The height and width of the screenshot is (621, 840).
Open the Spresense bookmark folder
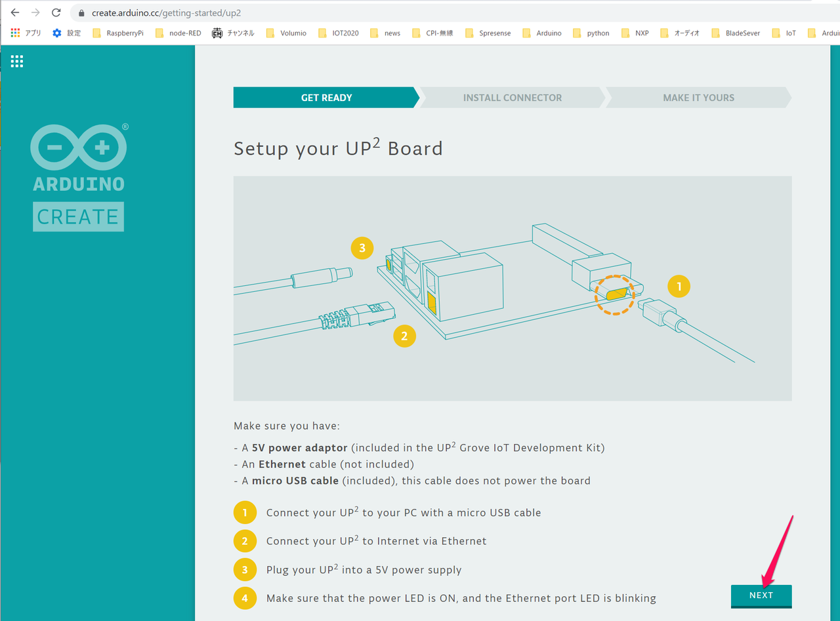tap(488, 33)
